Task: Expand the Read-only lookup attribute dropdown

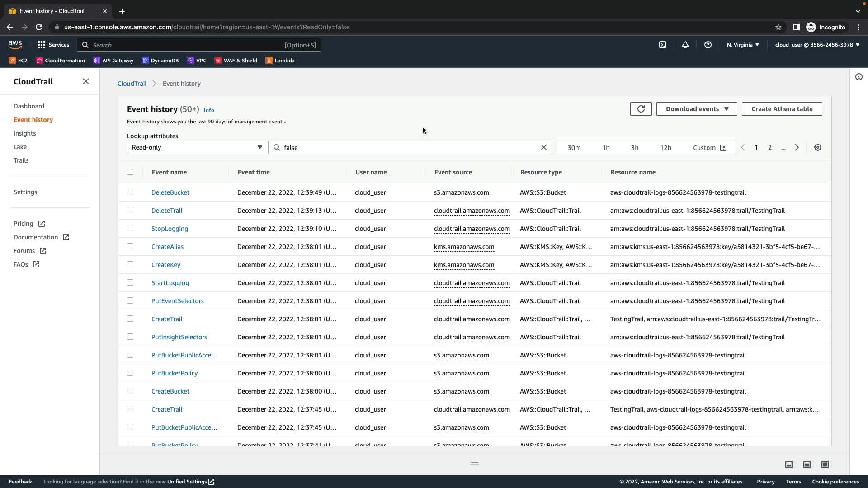Action: tap(197, 147)
